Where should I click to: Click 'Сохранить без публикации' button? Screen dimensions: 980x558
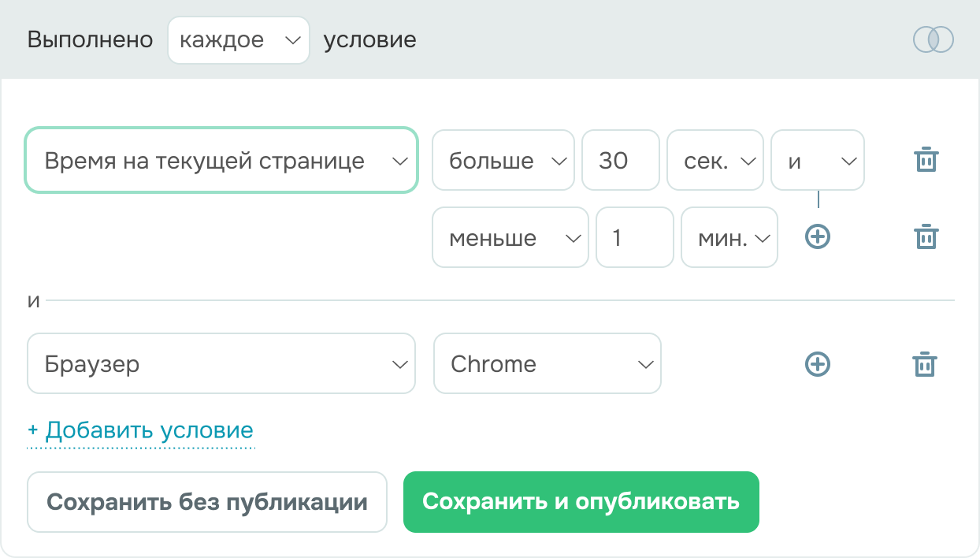tap(207, 502)
